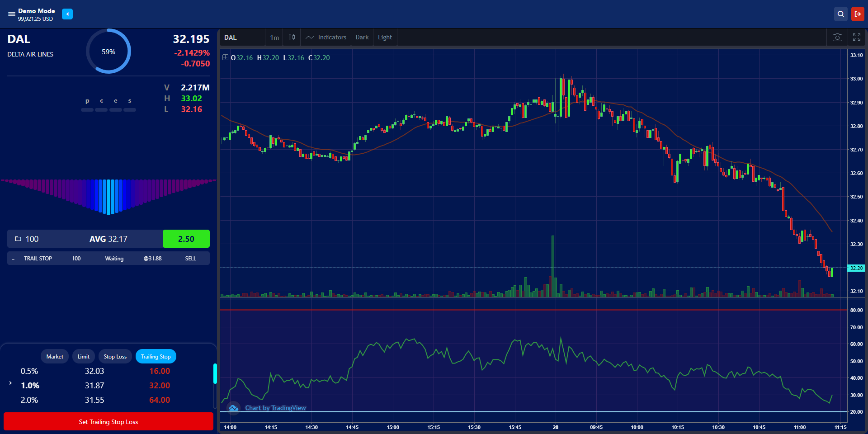Screen dimensions: 868x434
Task: Click the 32.20 current price label
Action: tap(856, 268)
